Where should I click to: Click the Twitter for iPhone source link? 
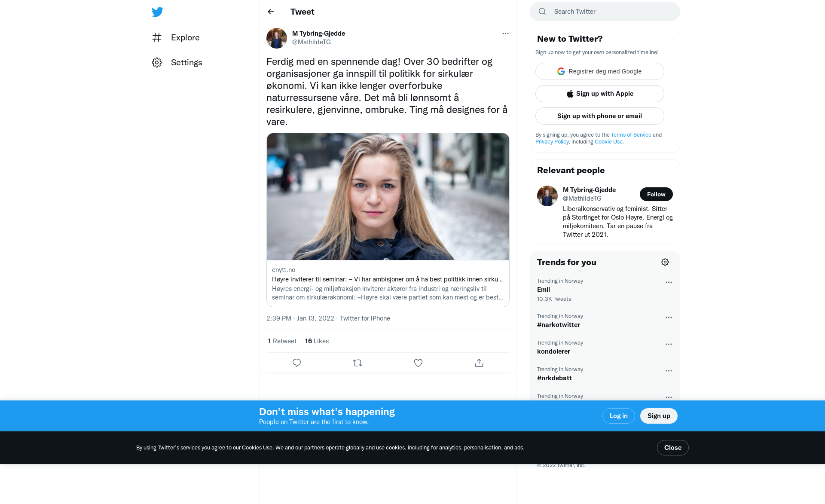tap(365, 318)
